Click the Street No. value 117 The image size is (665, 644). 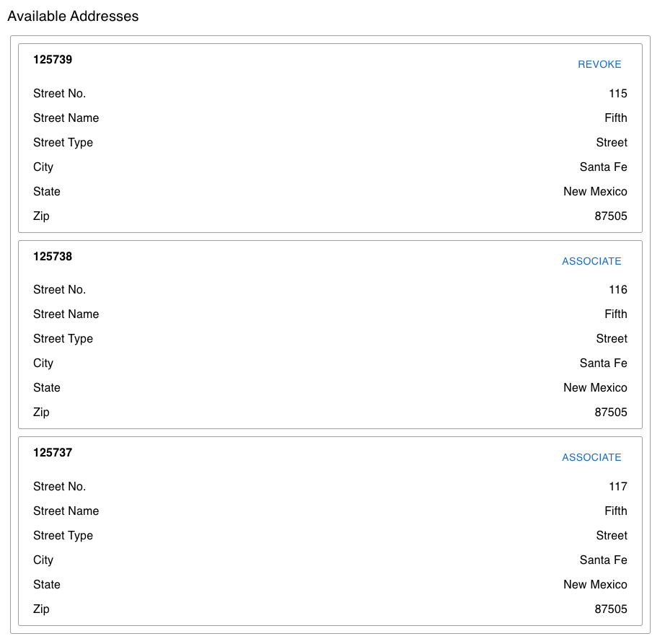(x=617, y=486)
